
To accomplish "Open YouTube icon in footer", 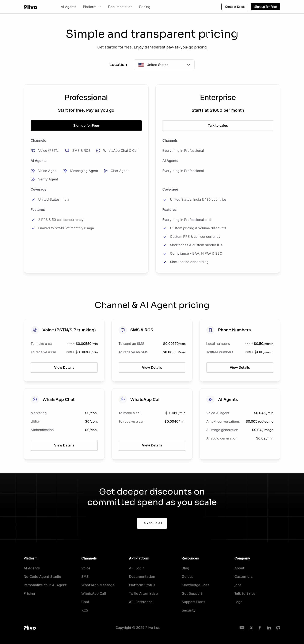I will 242,628.
